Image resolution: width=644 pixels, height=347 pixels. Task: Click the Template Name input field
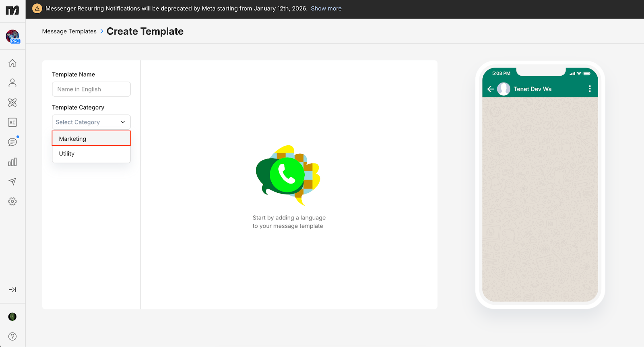[x=91, y=89]
